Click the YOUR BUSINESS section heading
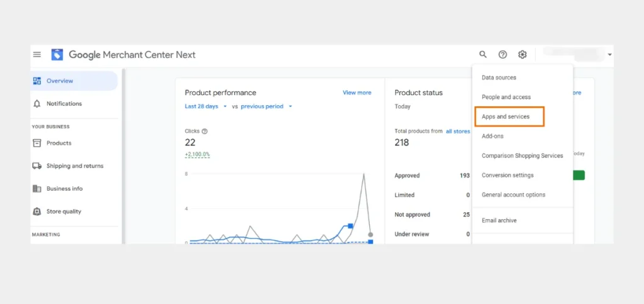Screen dimensions: 644x304 tap(51, 127)
